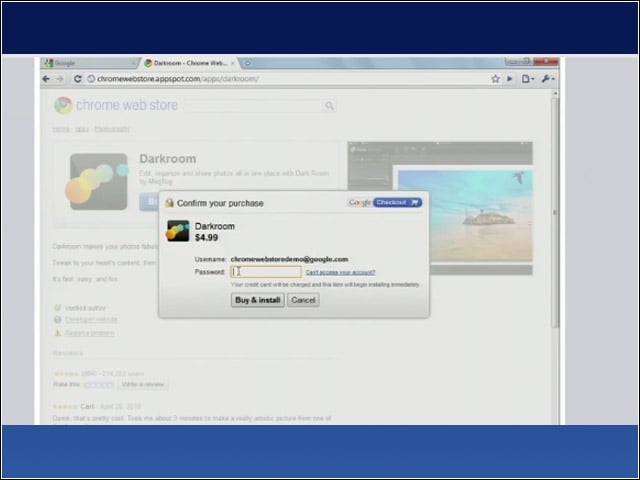
Task: Click the Buy & install button
Action: click(258, 300)
